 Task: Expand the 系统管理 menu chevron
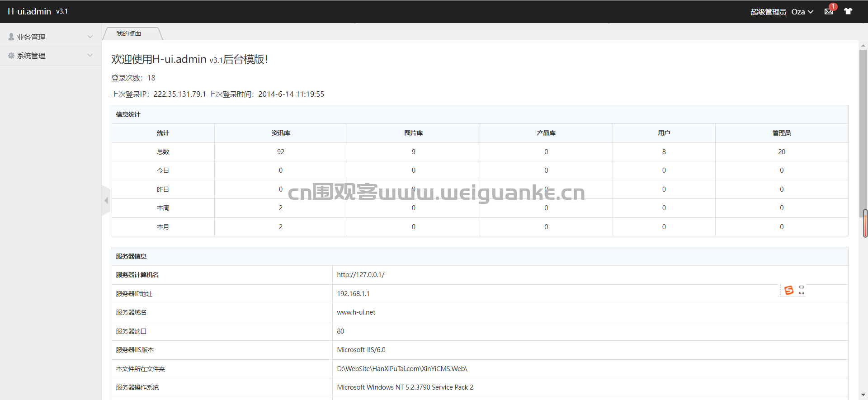point(90,55)
